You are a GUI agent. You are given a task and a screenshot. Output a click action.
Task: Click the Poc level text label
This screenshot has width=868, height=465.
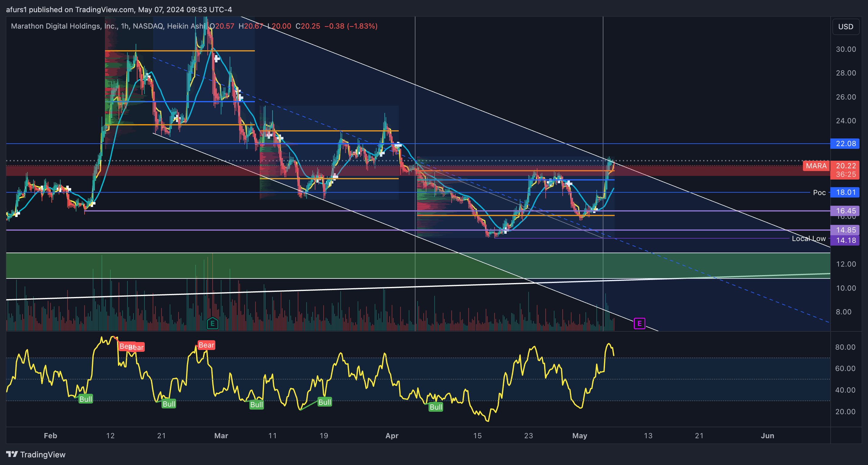[819, 193]
